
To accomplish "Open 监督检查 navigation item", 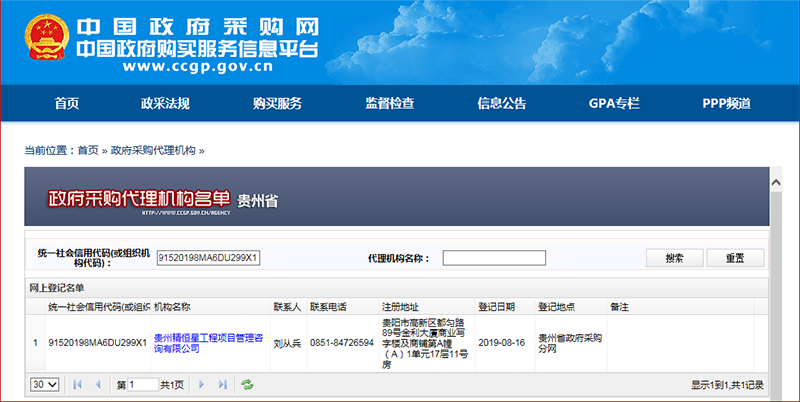I will tap(389, 104).
